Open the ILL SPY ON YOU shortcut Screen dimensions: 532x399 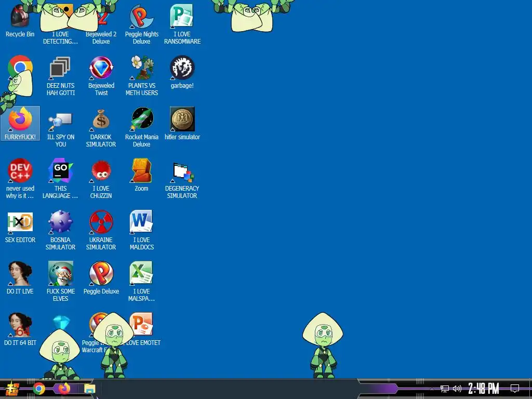(60, 128)
